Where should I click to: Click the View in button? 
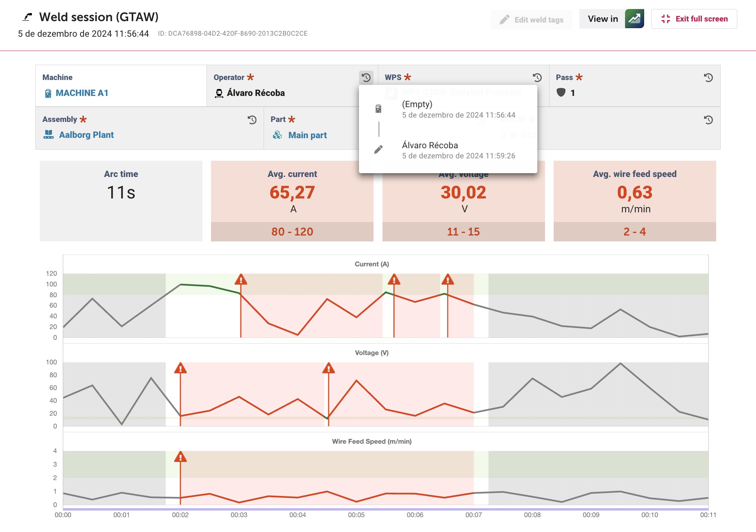603,19
